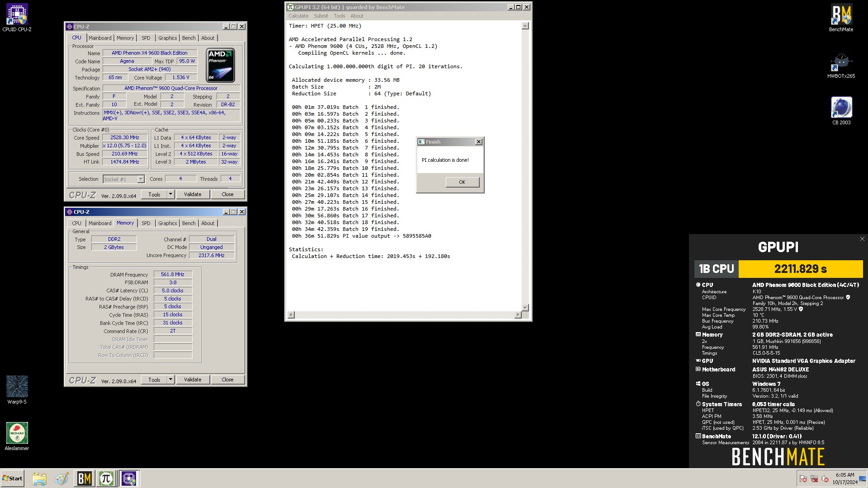This screenshot has width=868, height=488.
Task: Switch to GPUPI taskbar icon
Action: 106,479
